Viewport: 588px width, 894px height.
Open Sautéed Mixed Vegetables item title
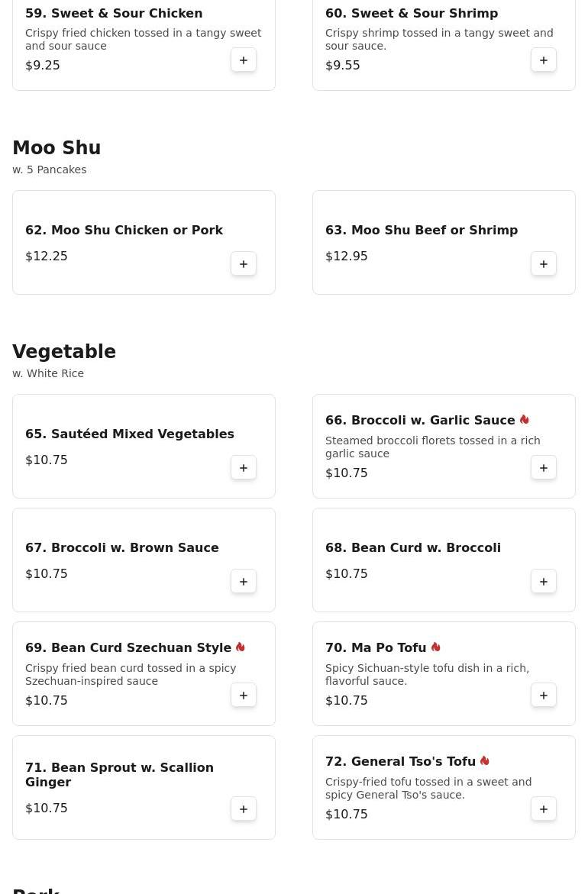pos(130,434)
